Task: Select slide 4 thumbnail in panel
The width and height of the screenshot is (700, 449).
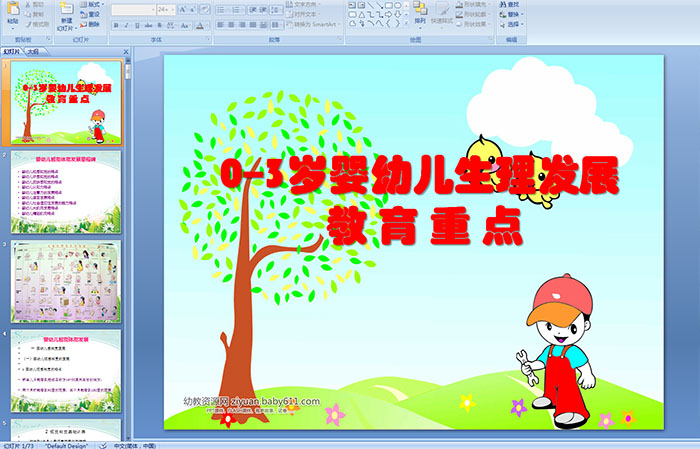Action: tap(66, 371)
